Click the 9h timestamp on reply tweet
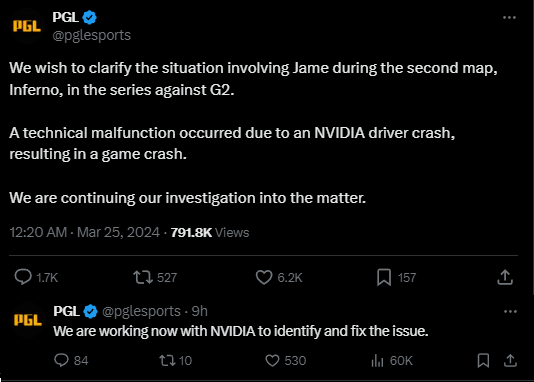 coord(200,311)
